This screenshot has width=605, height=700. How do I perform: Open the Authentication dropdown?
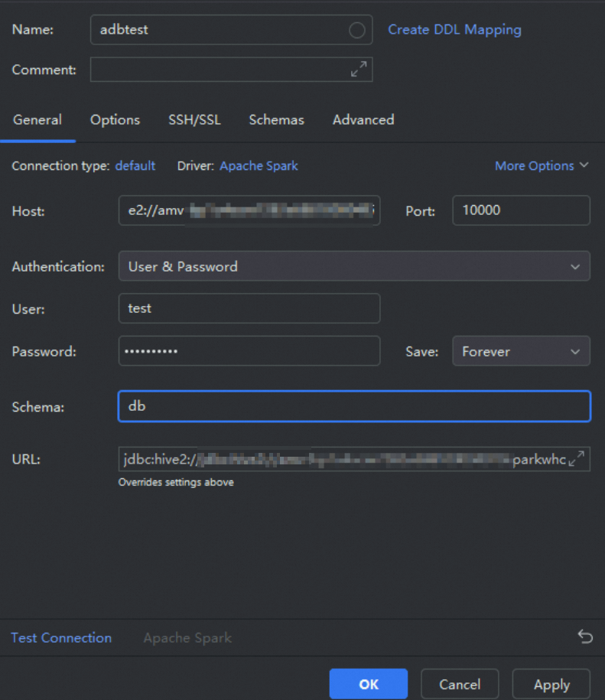(x=354, y=266)
